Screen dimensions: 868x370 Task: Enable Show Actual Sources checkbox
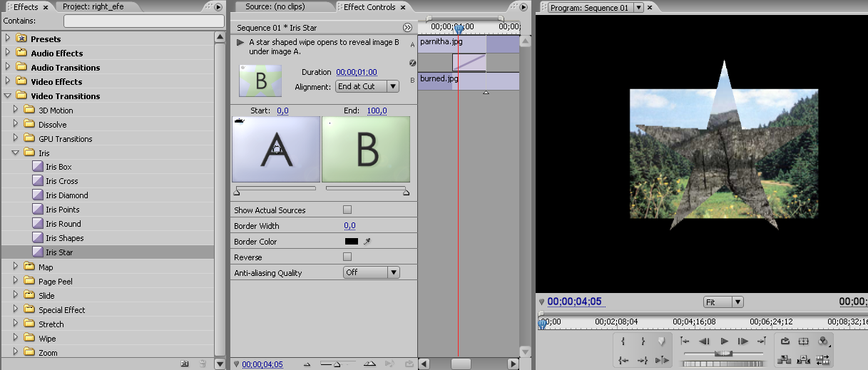[x=347, y=210]
